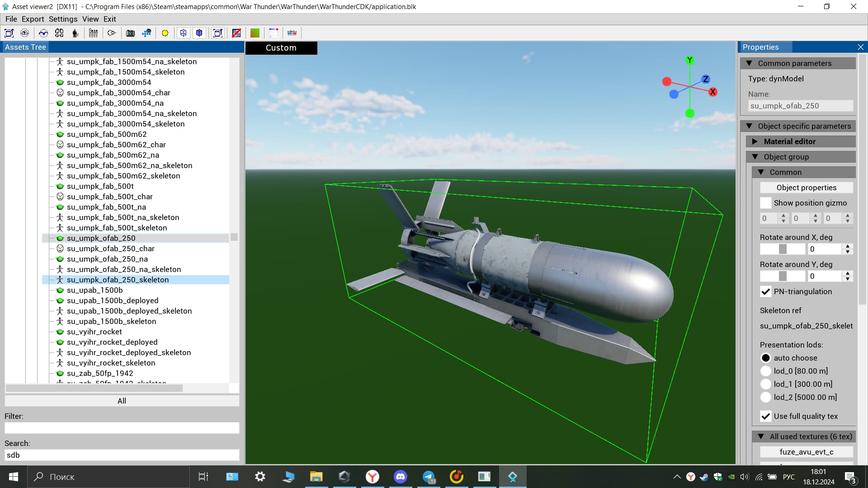Click the Steam icon in the system tray
This screenshot has width=868, height=488.
(x=704, y=477)
